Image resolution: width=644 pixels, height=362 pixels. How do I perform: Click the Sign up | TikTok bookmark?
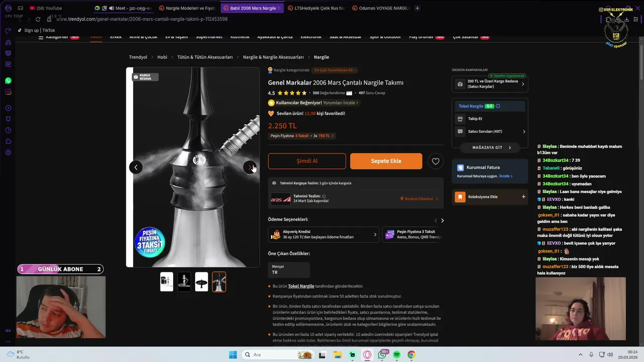36,30
